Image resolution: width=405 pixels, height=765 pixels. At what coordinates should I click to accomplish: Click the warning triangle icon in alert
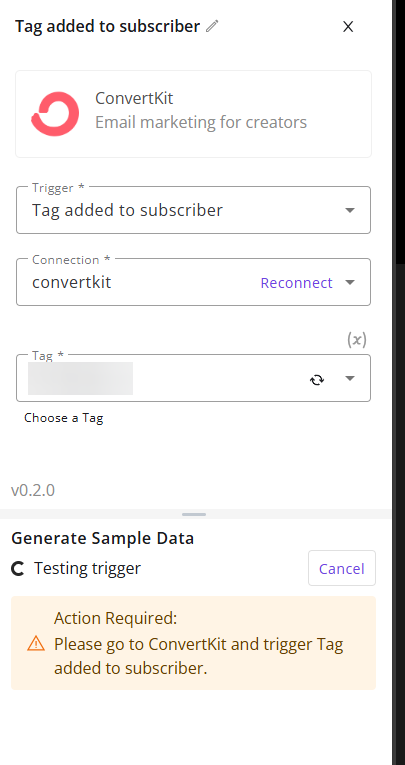(x=36, y=644)
